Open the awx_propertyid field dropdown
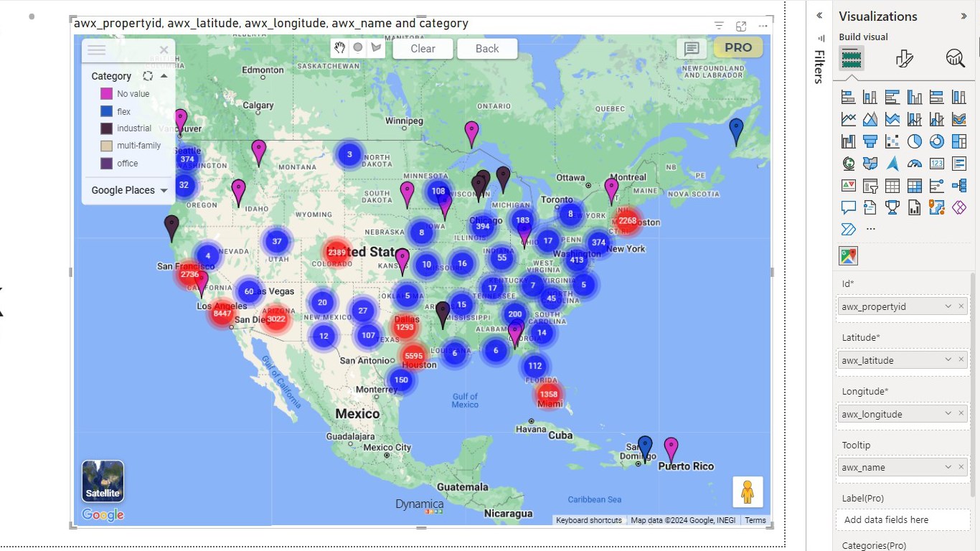 pos(948,306)
